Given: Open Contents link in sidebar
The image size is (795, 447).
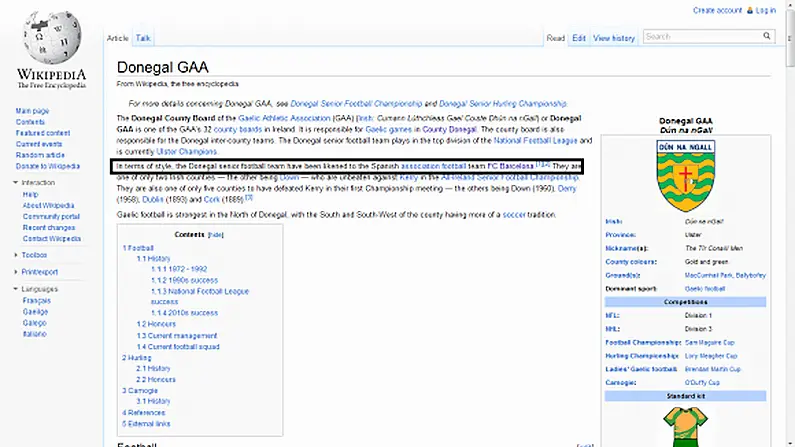Looking at the screenshot, I should tap(30, 122).
